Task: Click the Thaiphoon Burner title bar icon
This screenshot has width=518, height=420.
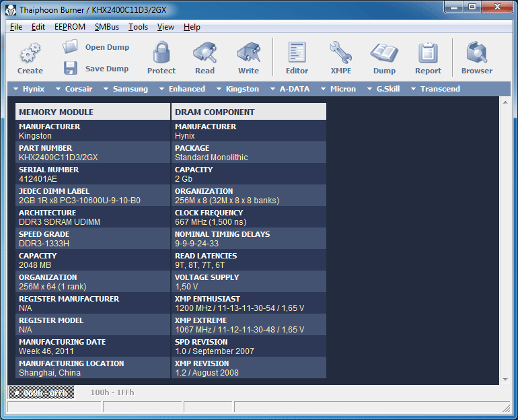Action: pyautogui.click(x=11, y=10)
